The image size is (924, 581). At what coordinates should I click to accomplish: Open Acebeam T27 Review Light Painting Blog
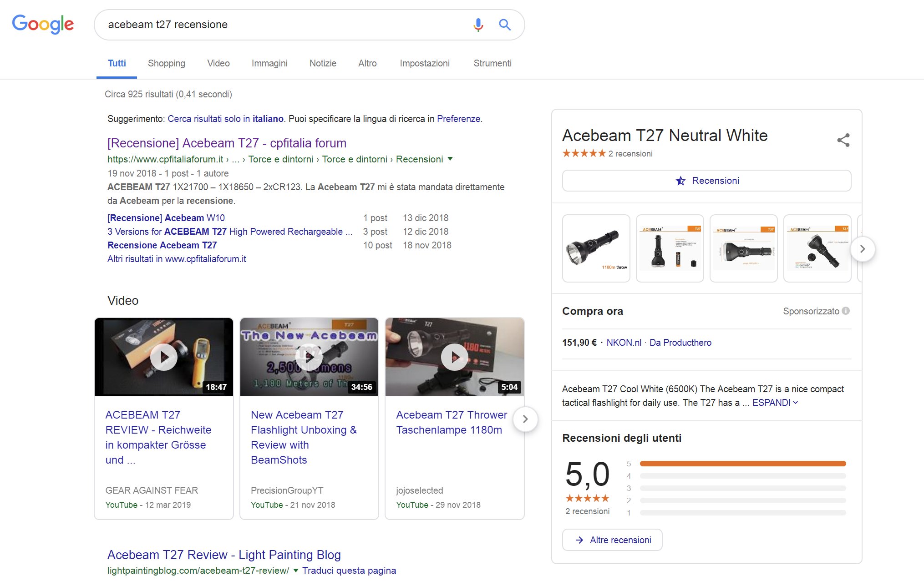224,555
